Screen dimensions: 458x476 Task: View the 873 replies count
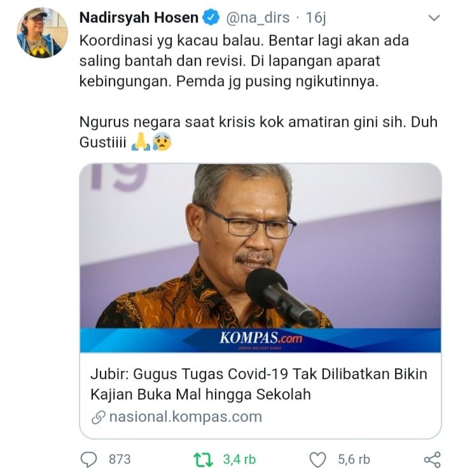point(120,459)
